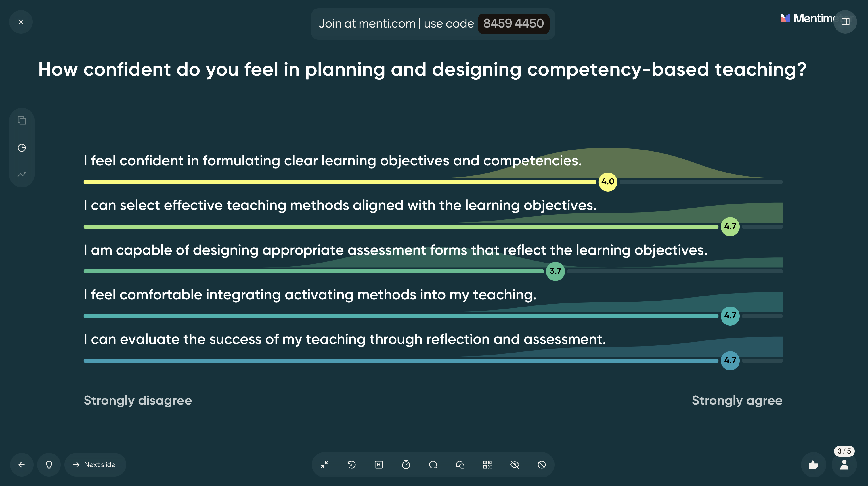Select the pie chart results view

(22, 148)
